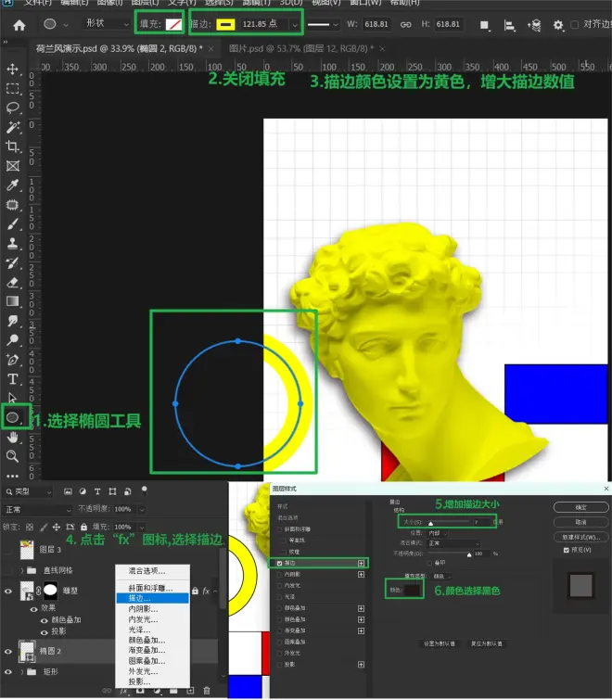Select the Pen tool

[12, 360]
